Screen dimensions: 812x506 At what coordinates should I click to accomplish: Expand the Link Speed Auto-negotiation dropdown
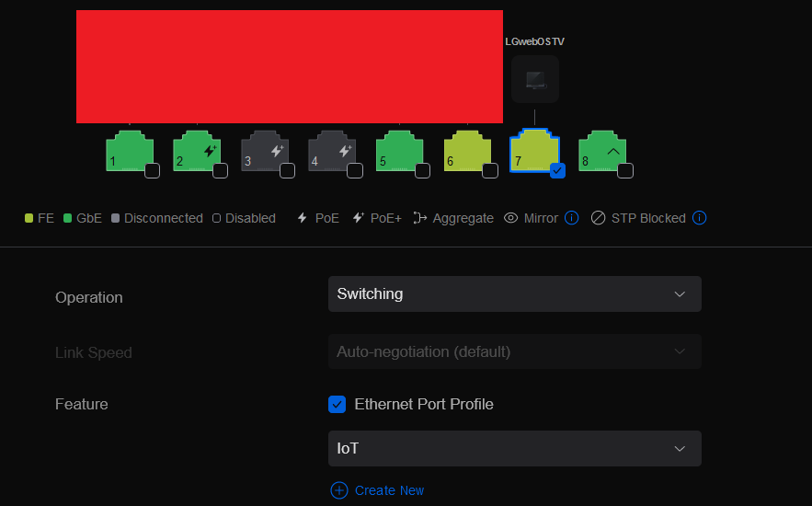[514, 351]
